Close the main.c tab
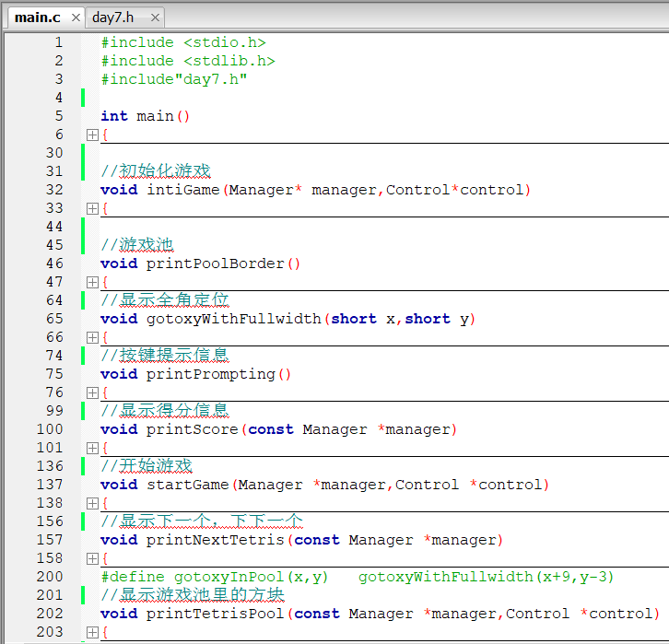This screenshot has width=669, height=644. tap(76, 18)
